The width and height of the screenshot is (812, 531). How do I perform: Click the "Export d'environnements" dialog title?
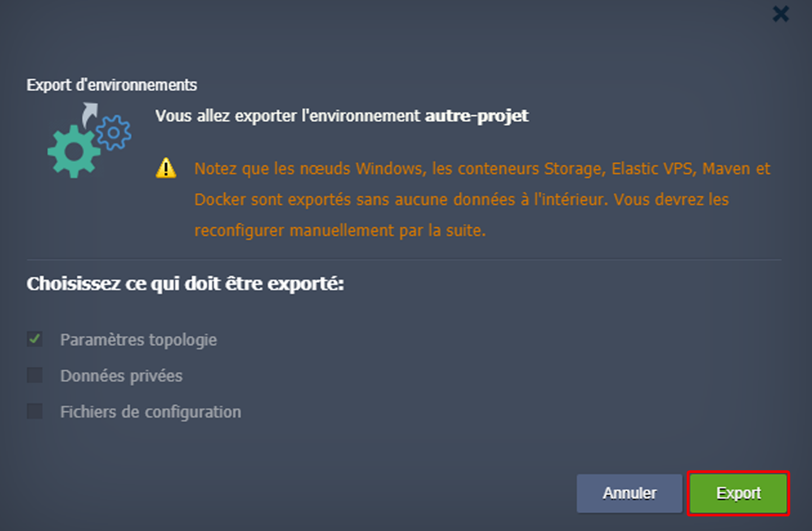pos(111,85)
